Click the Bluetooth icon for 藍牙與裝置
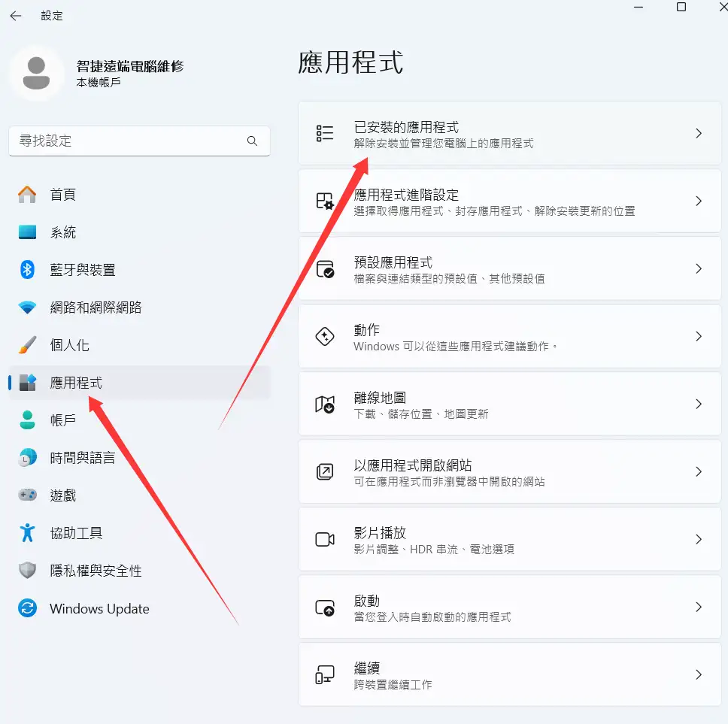728x724 pixels. [x=27, y=270]
